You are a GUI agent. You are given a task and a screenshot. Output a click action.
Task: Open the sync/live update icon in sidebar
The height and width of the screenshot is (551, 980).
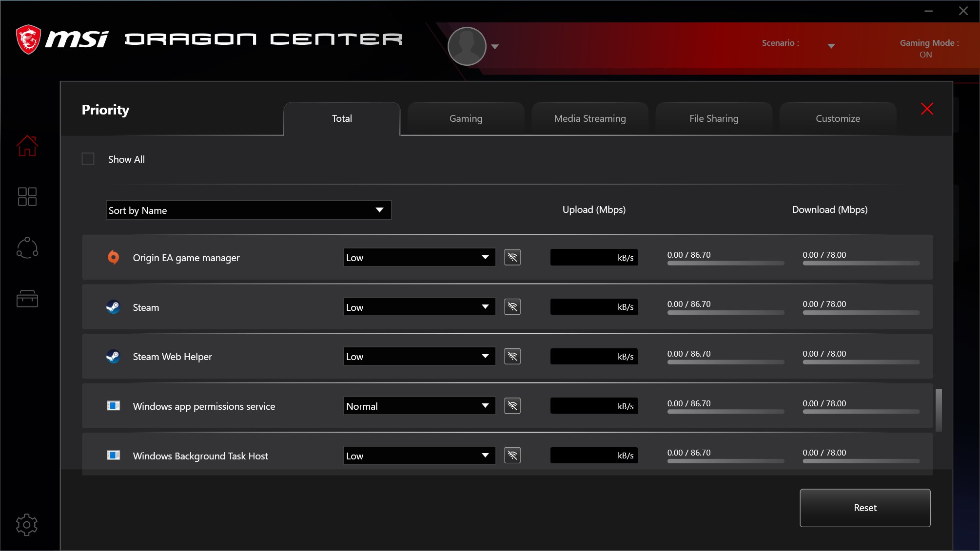(27, 247)
